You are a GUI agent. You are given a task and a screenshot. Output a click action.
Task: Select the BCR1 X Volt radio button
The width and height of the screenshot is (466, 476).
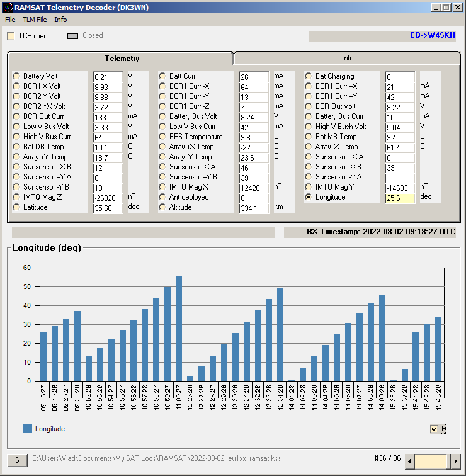[x=16, y=86]
